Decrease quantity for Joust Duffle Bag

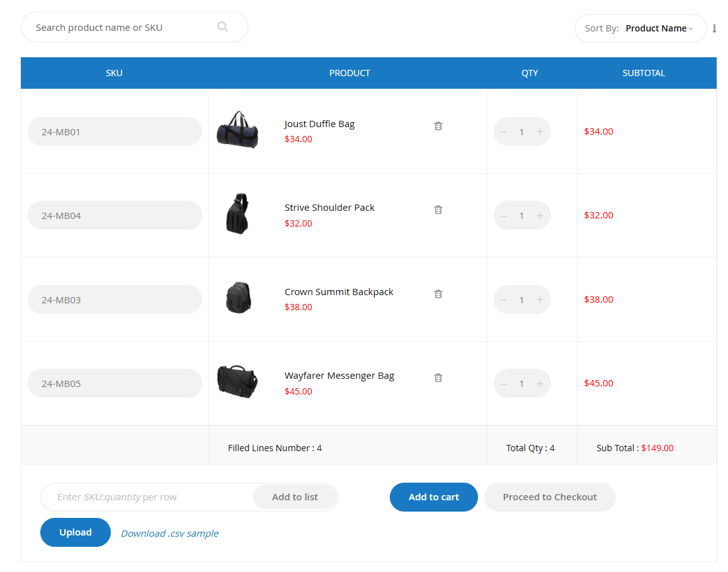504,132
